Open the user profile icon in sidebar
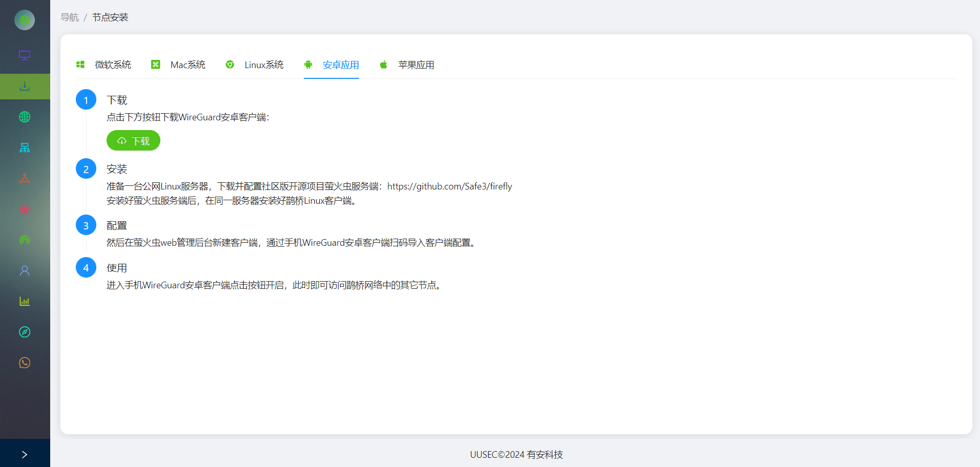980x467 pixels. pyautogui.click(x=25, y=270)
